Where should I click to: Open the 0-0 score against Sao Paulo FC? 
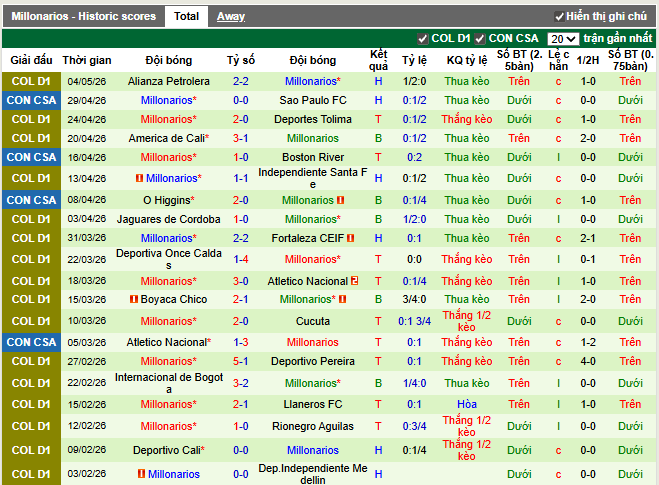point(241,100)
